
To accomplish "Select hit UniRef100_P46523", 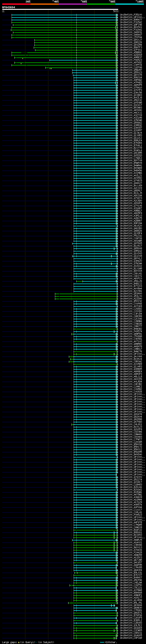I will pyautogui.click(x=131, y=60).
